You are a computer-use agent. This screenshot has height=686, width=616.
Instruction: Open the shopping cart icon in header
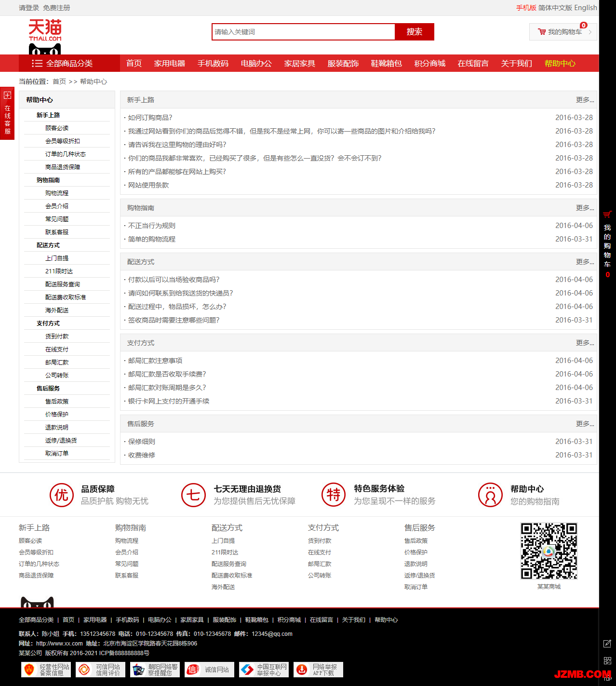[x=542, y=32]
